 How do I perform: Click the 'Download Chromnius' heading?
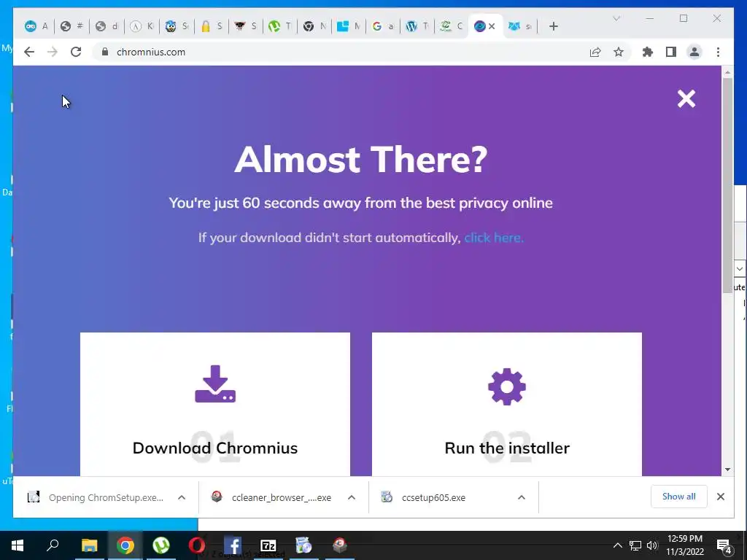(215, 448)
